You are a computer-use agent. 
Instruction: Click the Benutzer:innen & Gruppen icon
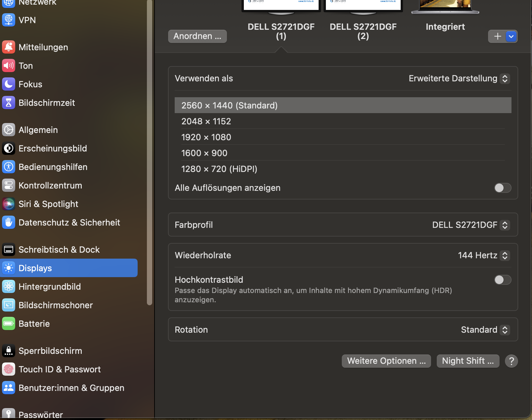tap(9, 388)
